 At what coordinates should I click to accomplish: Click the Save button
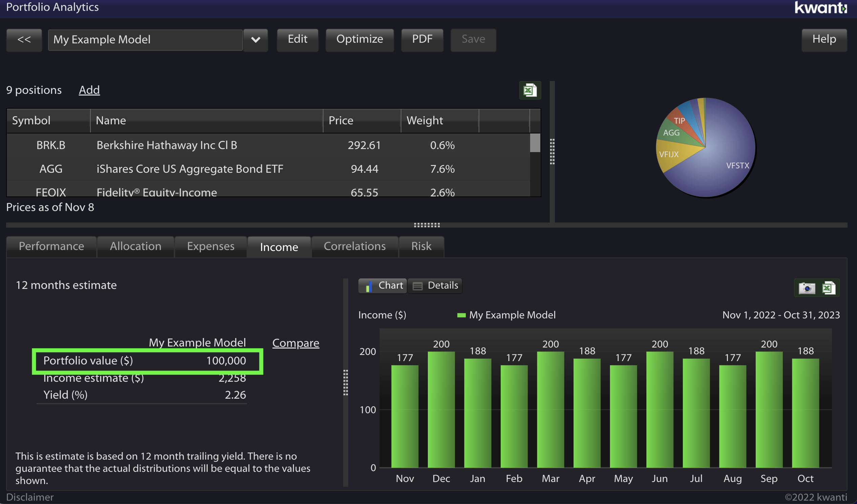coord(473,39)
